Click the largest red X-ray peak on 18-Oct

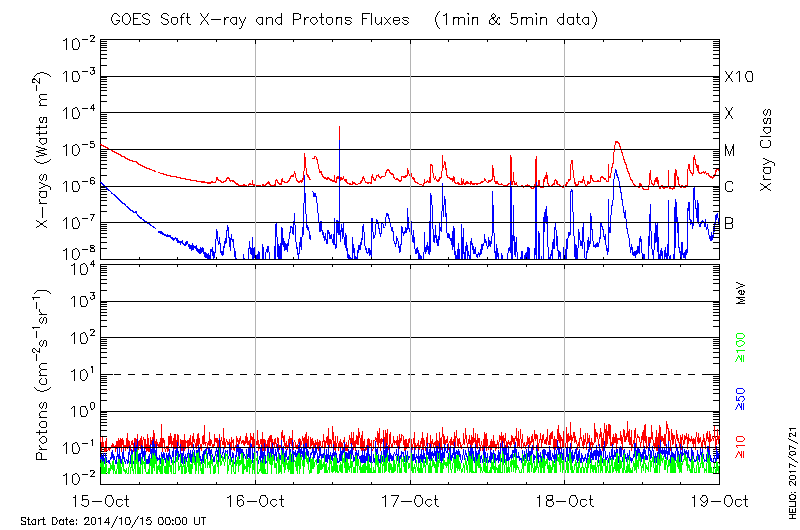[618, 143]
